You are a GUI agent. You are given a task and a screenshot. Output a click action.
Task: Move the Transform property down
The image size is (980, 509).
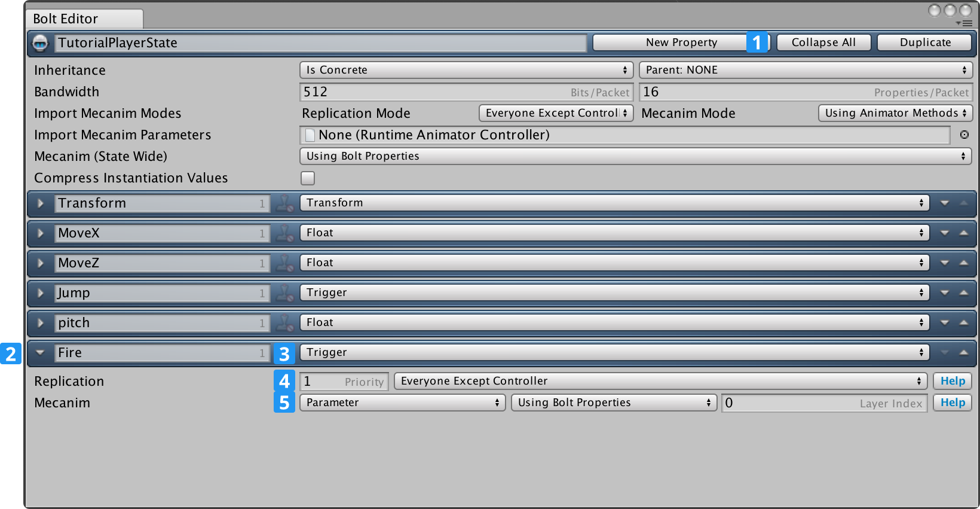tap(945, 203)
